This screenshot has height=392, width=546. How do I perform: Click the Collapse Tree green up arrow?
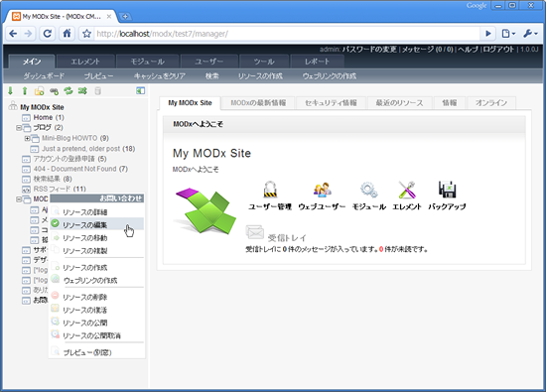point(25,91)
